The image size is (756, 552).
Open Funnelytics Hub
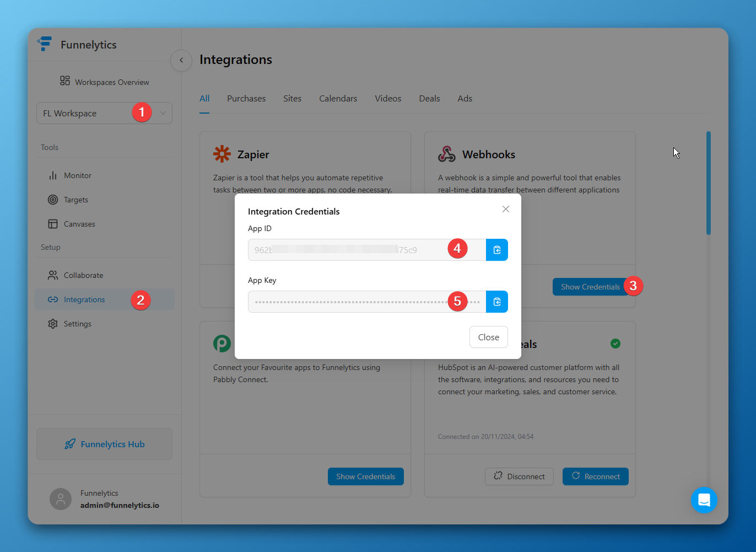tap(104, 444)
